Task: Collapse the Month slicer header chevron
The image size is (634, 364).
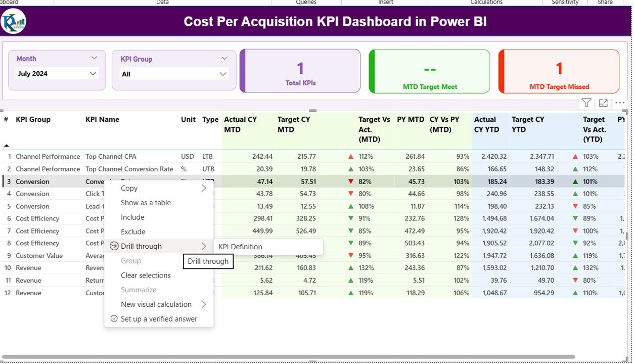Action: pos(94,58)
